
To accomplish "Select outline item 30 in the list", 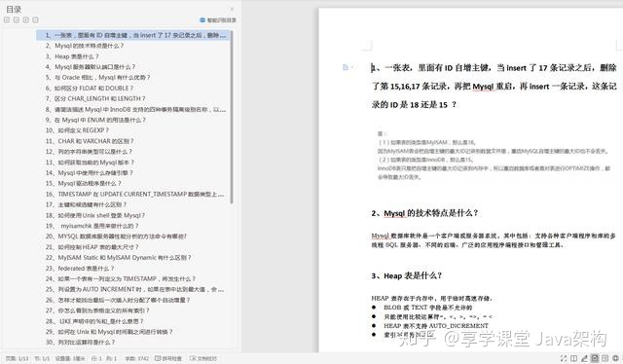I will (80, 343).
